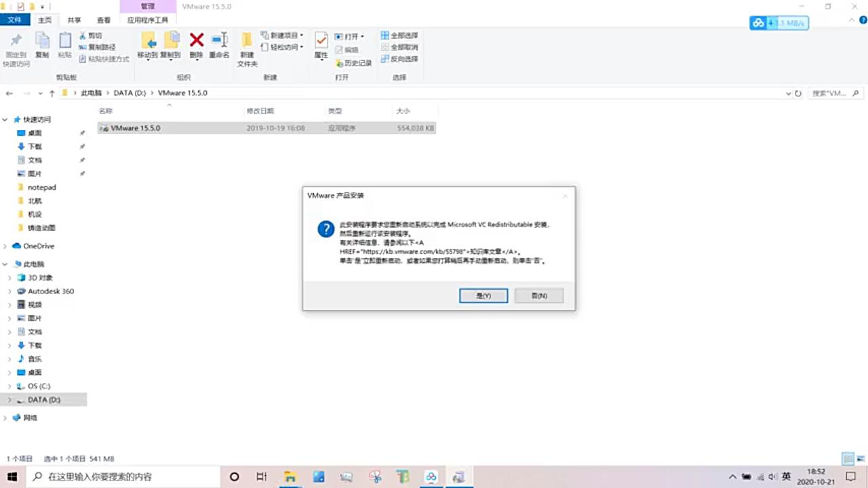Expand the 3D Objects (3D 对象) node

pyautogui.click(x=9, y=278)
